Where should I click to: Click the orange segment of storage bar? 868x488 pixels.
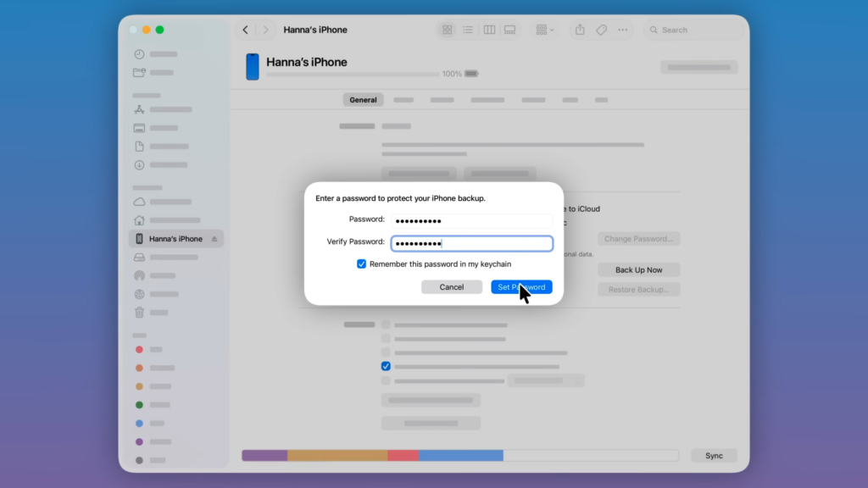pos(337,455)
